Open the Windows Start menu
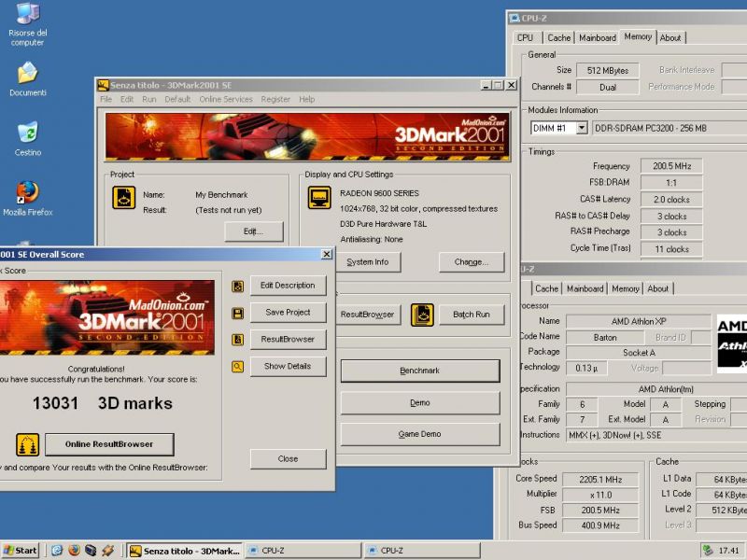The height and width of the screenshot is (560, 747). pos(21,551)
